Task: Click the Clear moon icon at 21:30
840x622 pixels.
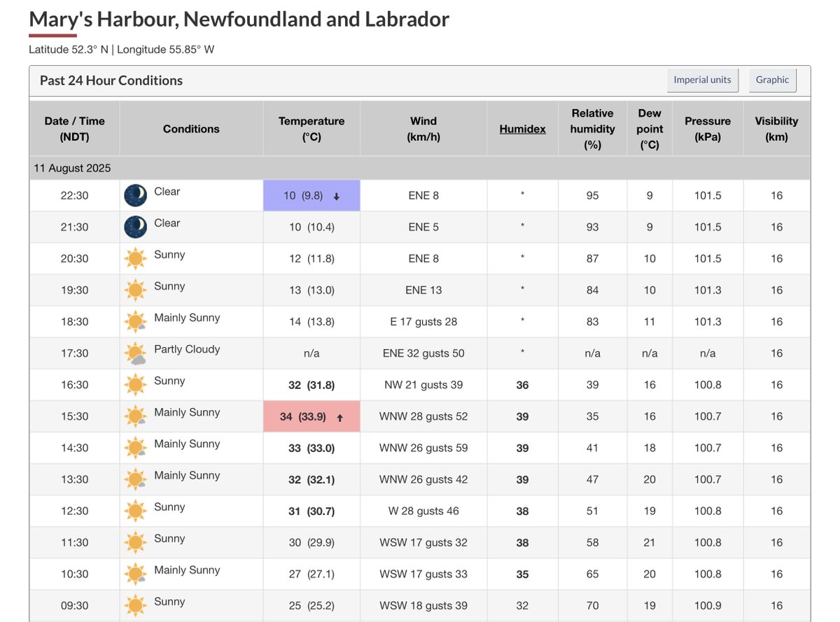Action: tap(135, 227)
